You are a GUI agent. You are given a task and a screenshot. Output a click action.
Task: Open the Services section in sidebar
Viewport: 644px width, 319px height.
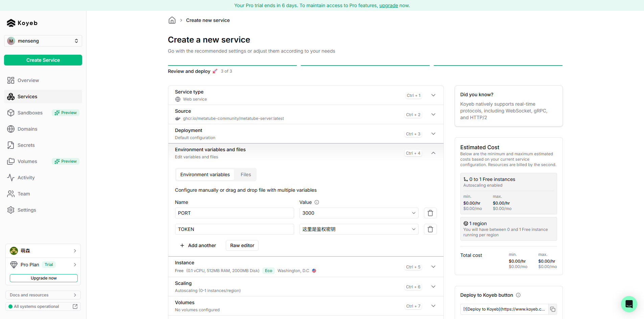pos(27,97)
